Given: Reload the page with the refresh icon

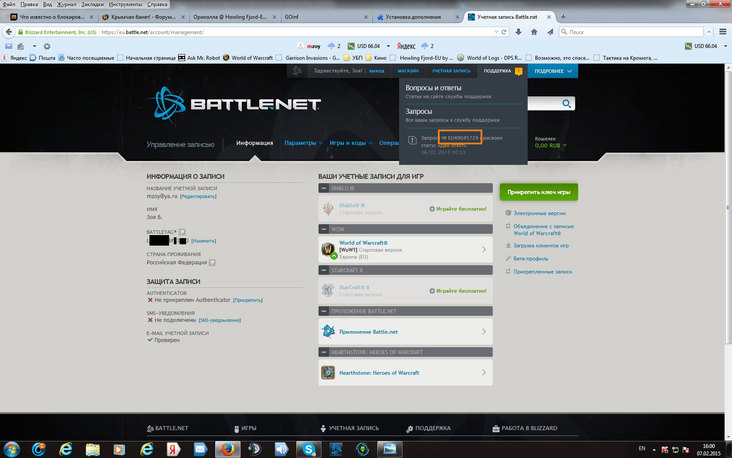Looking at the screenshot, I should coord(504,32).
